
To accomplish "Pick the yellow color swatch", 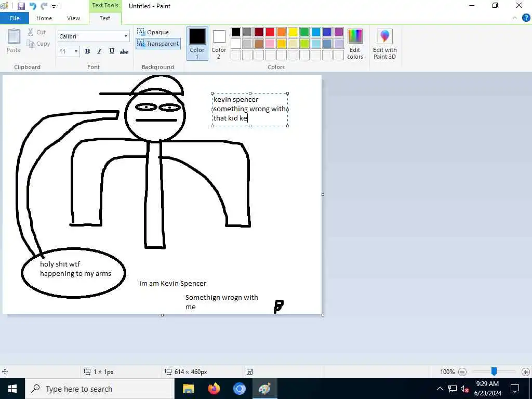I will click(293, 32).
